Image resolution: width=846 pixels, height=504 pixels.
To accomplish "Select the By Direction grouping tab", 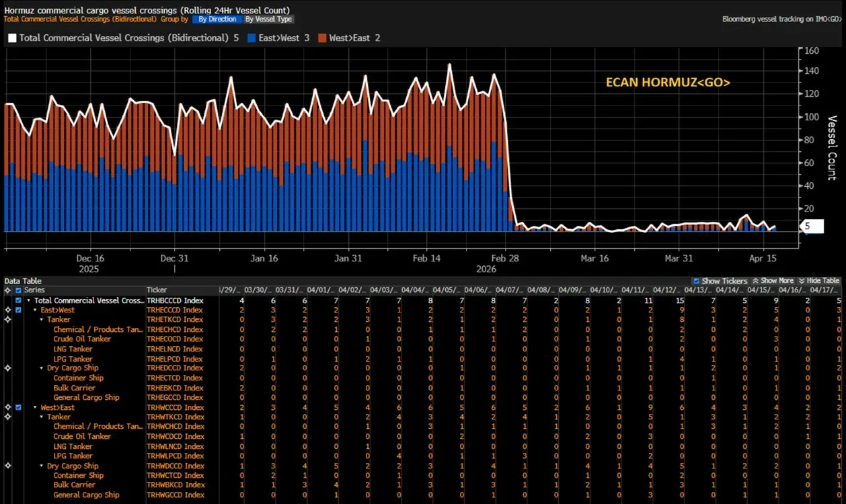I will pyautogui.click(x=217, y=19).
